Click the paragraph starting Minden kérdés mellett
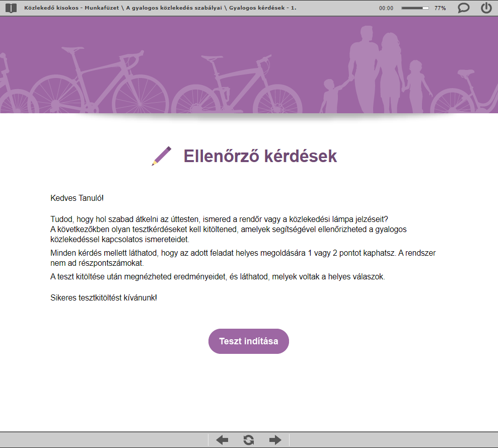498x448 pixels. tap(243, 258)
